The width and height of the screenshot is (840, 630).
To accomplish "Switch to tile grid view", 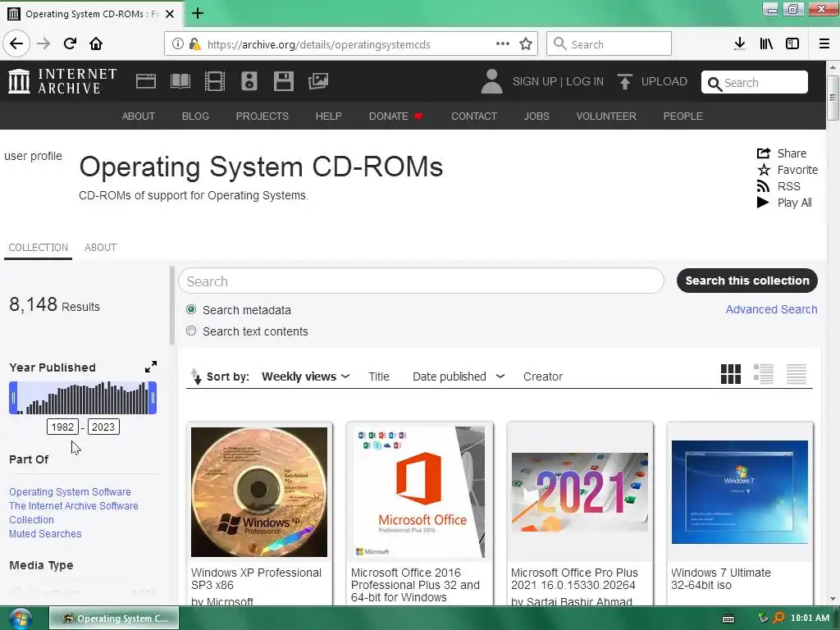I will (731, 374).
